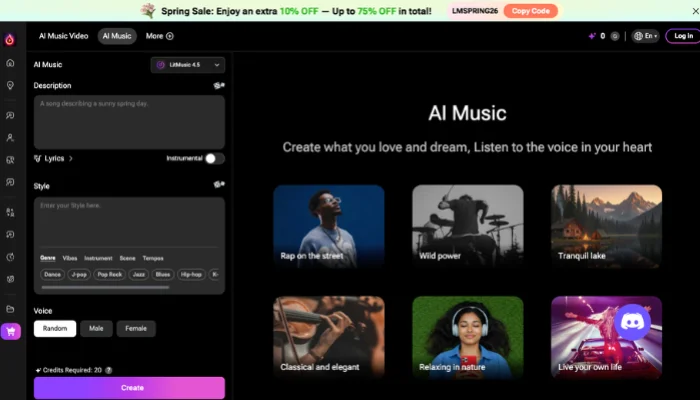Click the Discord icon on the right
The height and width of the screenshot is (400, 700).
pos(634,322)
